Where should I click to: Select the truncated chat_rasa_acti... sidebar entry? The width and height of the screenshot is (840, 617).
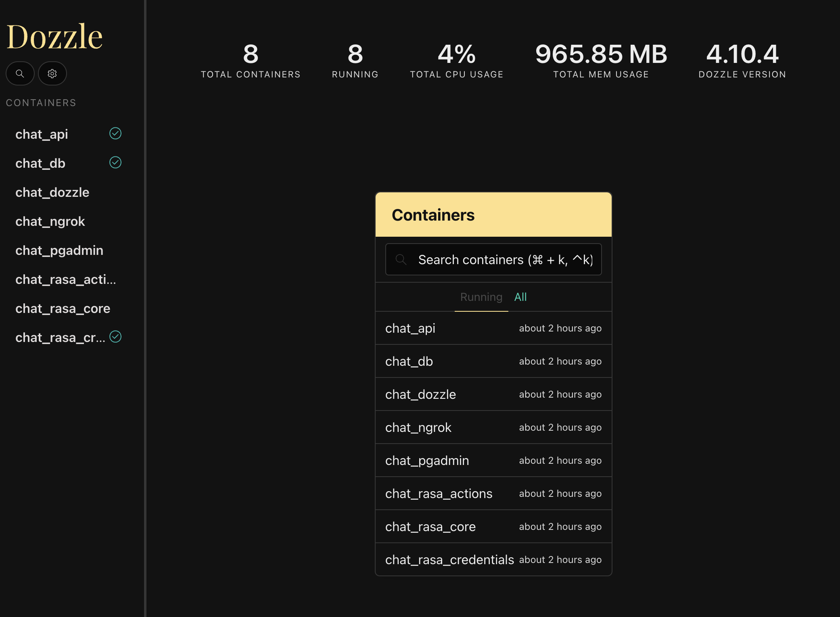pyautogui.click(x=65, y=279)
